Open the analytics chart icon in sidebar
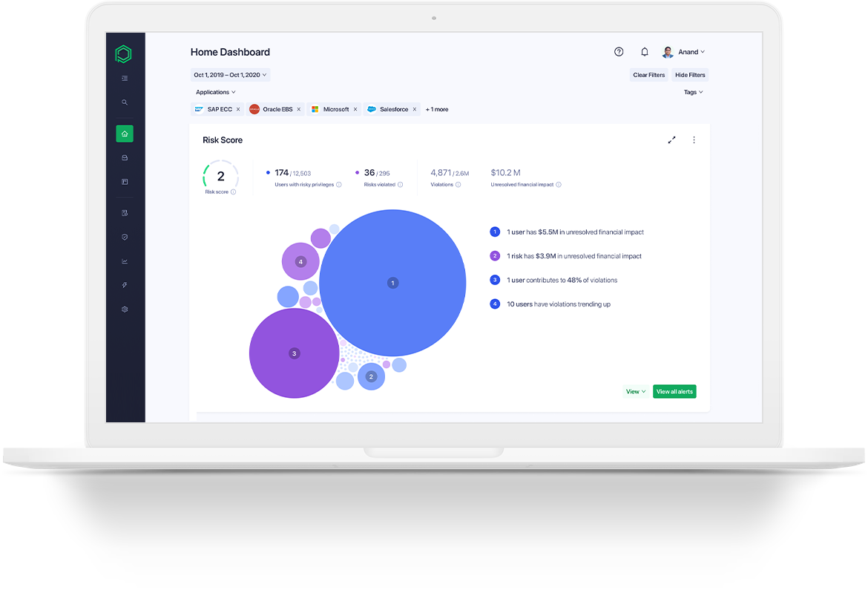Image resolution: width=868 pixels, height=596 pixels. point(124,261)
